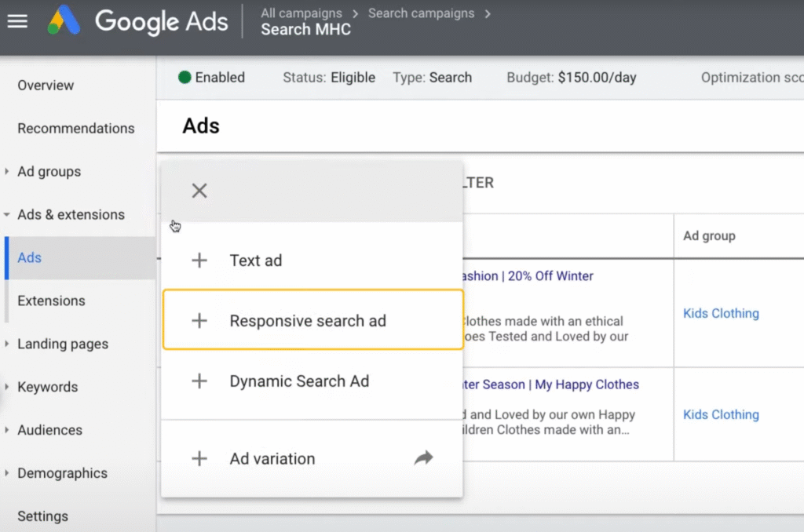Click the Ad variation share arrow icon
Image resolution: width=804 pixels, height=532 pixels.
(x=423, y=459)
